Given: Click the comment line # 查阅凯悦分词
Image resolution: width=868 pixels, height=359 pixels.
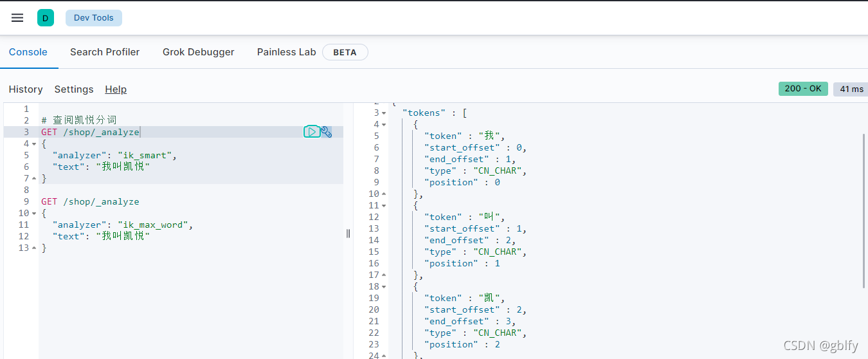Looking at the screenshot, I should point(79,120).
